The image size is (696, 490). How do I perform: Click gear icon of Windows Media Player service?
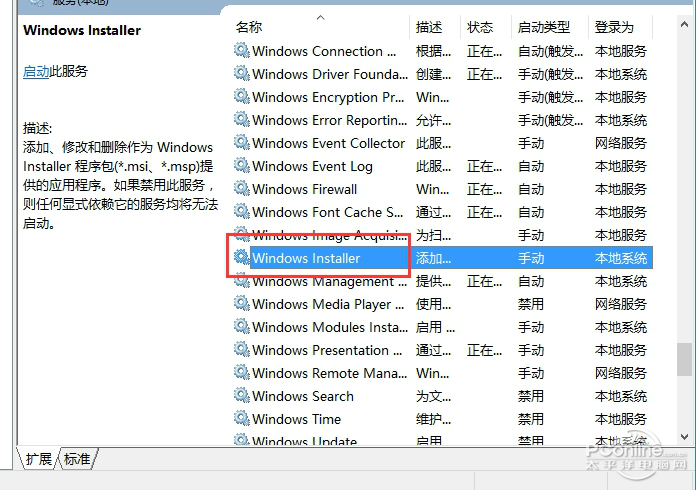click(x=242, y=304)
